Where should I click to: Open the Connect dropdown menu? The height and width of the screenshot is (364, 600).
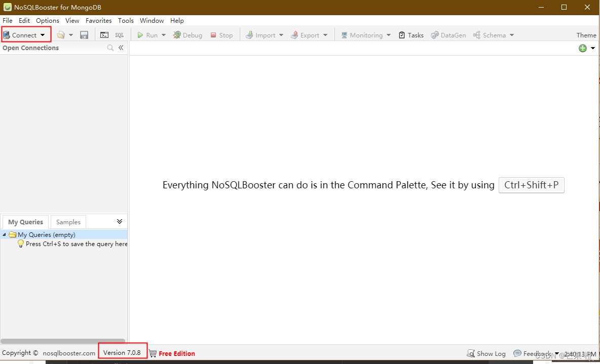tap(43, 34)
